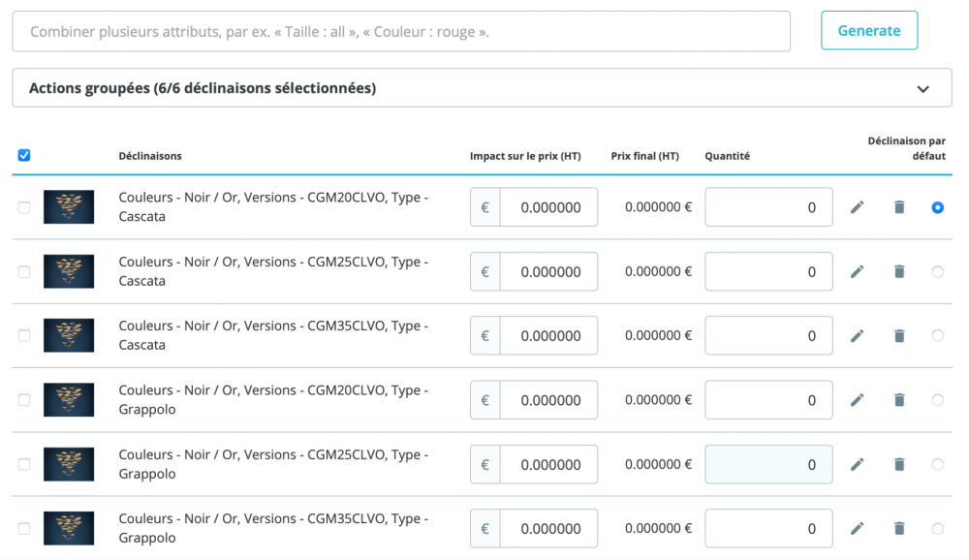Image resolution: width=969 pixels, height=560 pixels.
Task: Click quantity field for CGM20CLVO Grappolo
Action: tap(768, 400)
